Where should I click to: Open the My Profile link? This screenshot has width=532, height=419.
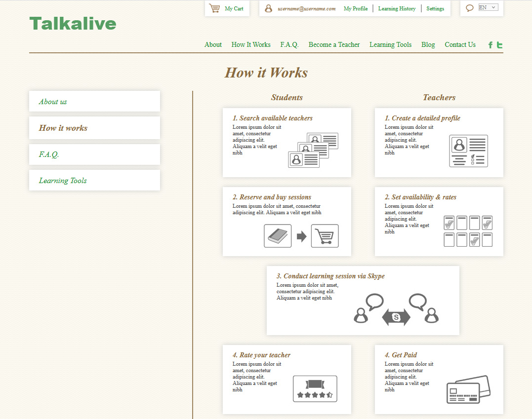point(355,8)
